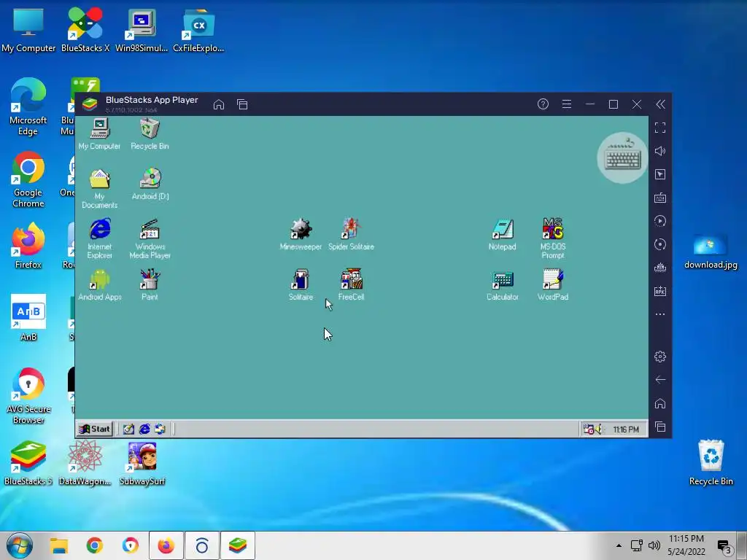747x560 pixels.
Task: Open Internet Explorer in the simulator desktop
Action: coord(99,238)
